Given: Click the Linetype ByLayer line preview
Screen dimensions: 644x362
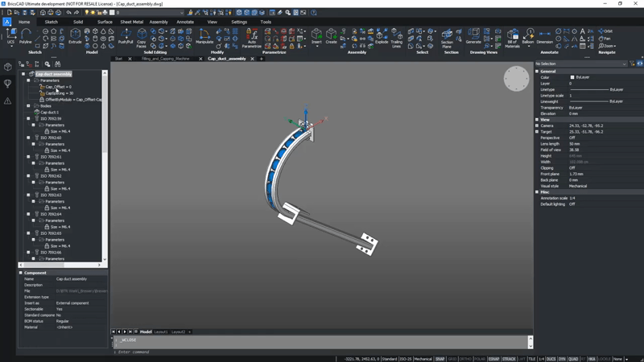Looking at the screenshot, I should coord(589,90).
